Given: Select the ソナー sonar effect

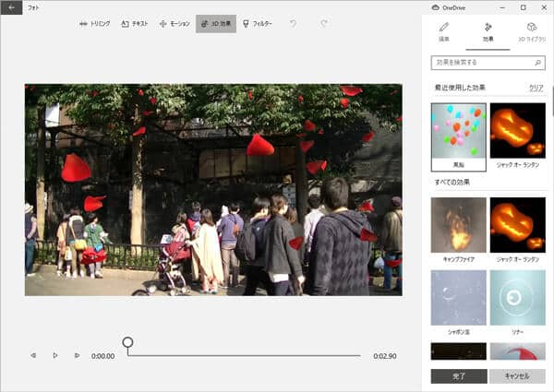Looking at the screenshot, I should (x=518, y=303).
